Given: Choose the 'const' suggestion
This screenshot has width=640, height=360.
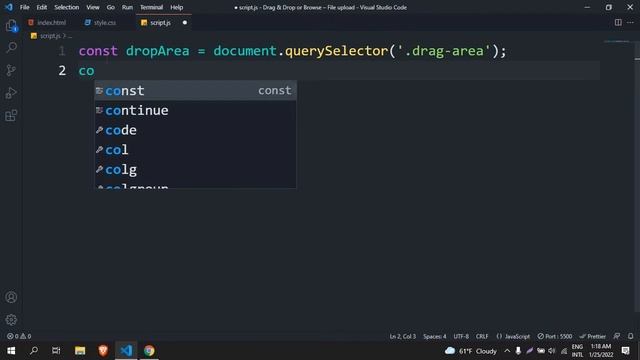Looking at the screenshot, I should (196, 91).
